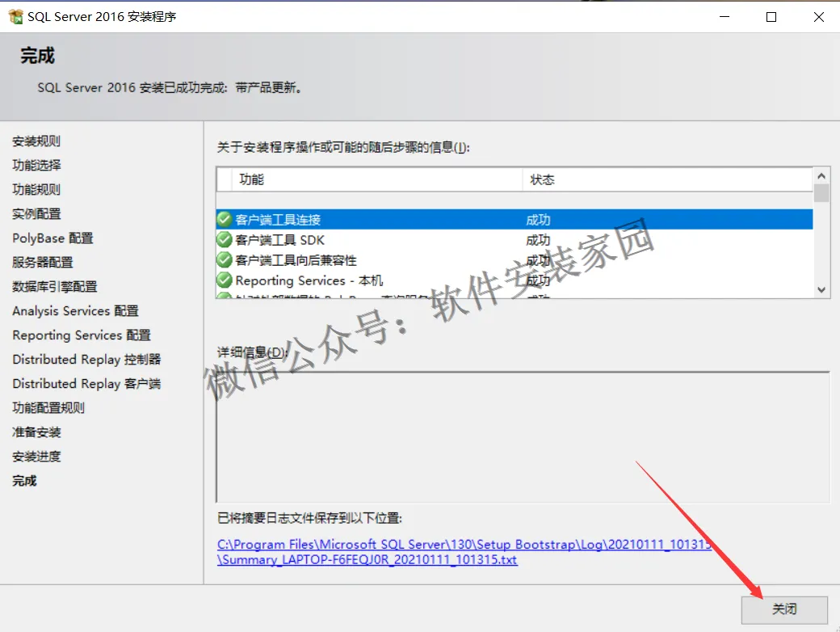
Task: Select 实例配置 step in sidebar
Action: click(36, 214)
